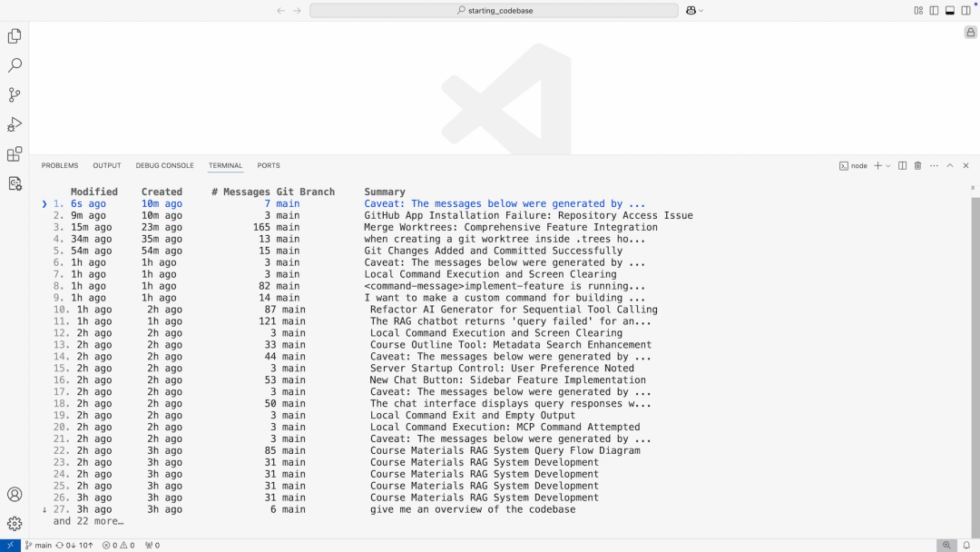Click the starting_codebase search field
This screenshot has height=552, width=980.
coord(494,11)
